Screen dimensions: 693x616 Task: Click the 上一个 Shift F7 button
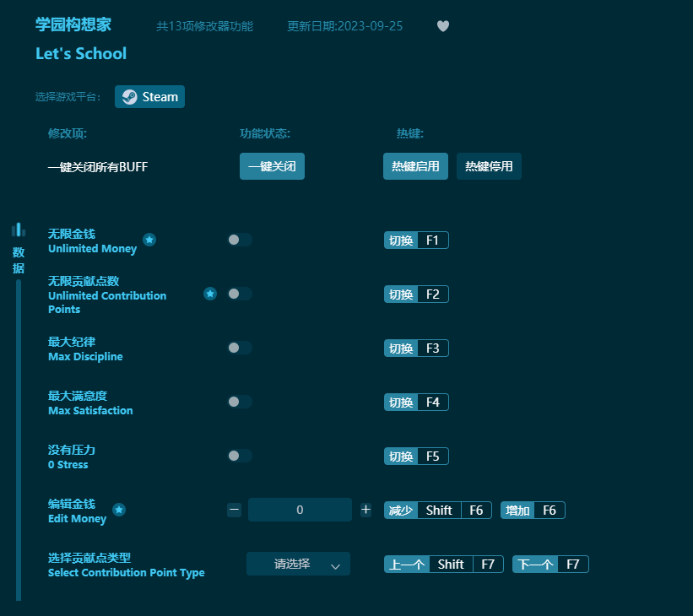[x=443, y=564]
